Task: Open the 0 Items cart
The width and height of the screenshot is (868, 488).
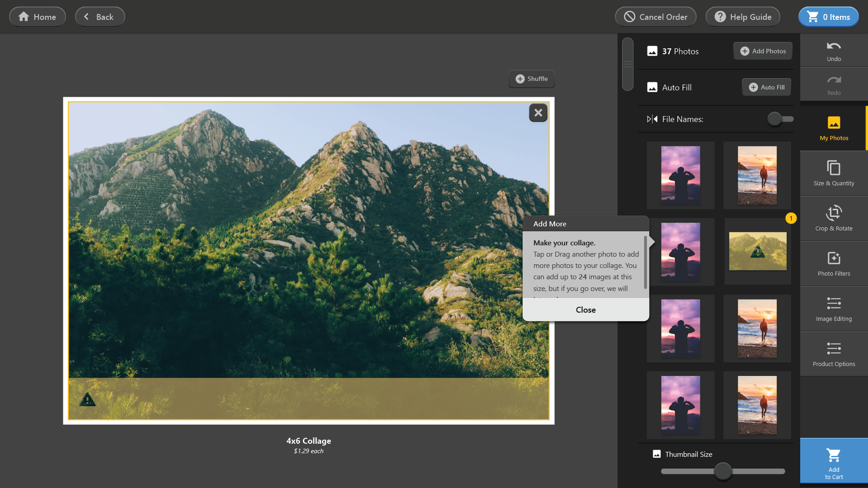Action: point(828,17)
